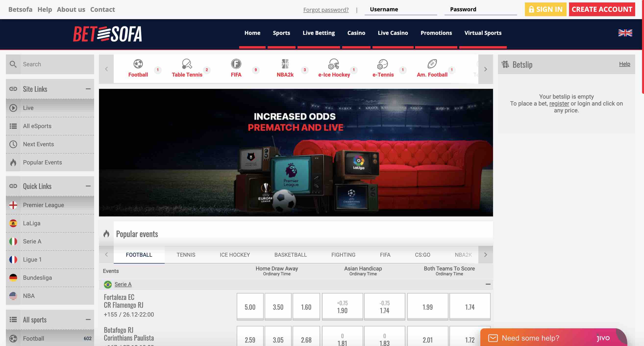Switch to the ICE HOCKEY tab
This screenshot has height=346, width=644.
(x=235, y=255)
